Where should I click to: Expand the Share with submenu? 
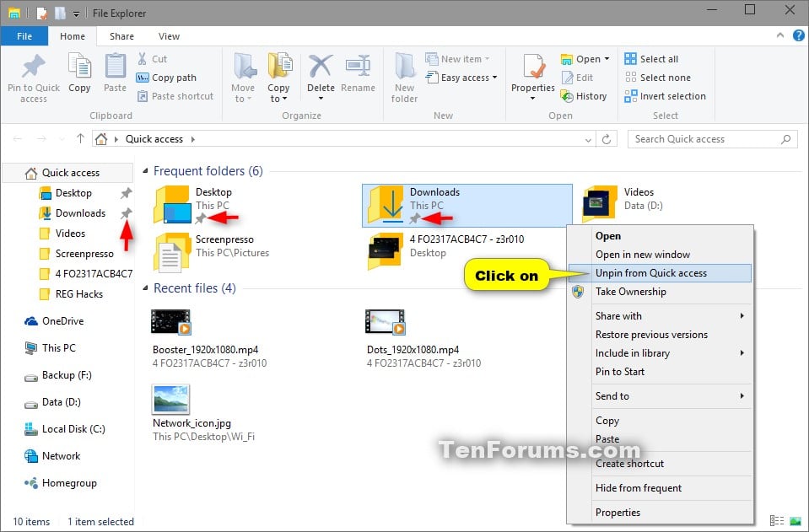tap(660, 316)
